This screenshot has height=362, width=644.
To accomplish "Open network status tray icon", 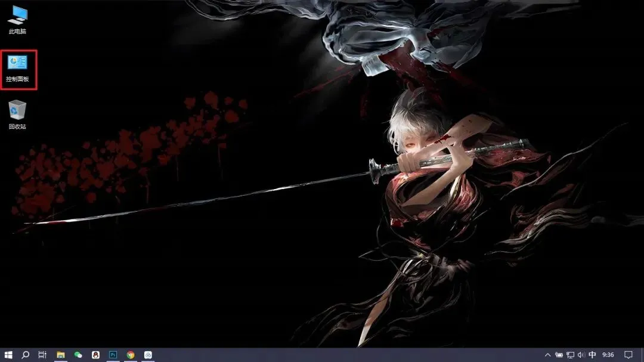I will (571, 355).
